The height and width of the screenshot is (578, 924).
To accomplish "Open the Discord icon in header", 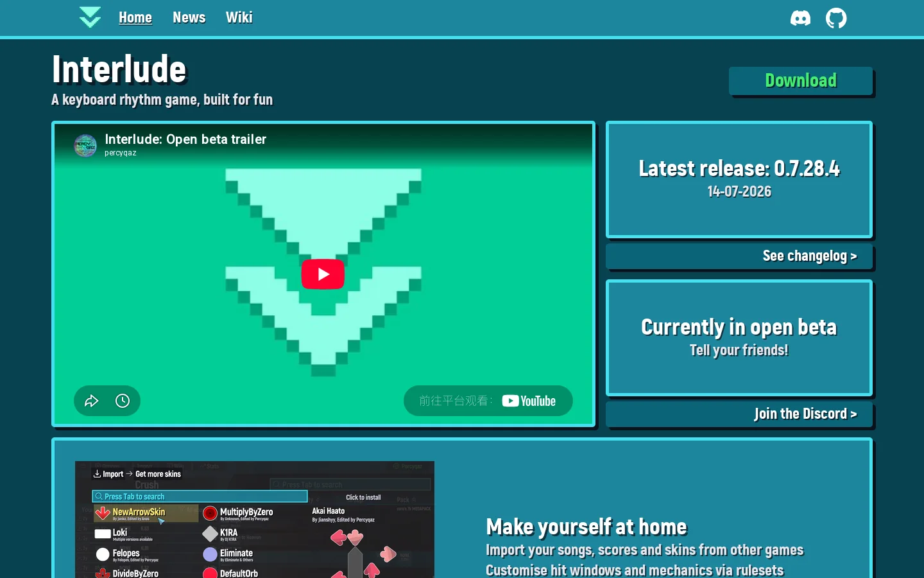I will [800, 18].
